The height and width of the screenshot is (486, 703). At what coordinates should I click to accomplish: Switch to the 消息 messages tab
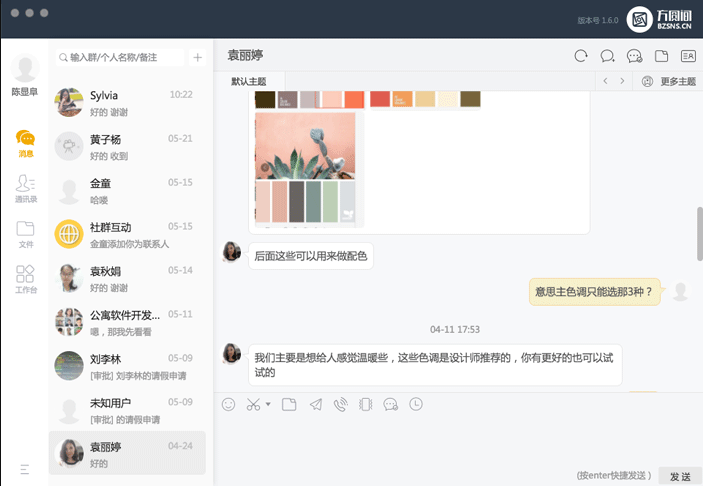coord(25,143)
